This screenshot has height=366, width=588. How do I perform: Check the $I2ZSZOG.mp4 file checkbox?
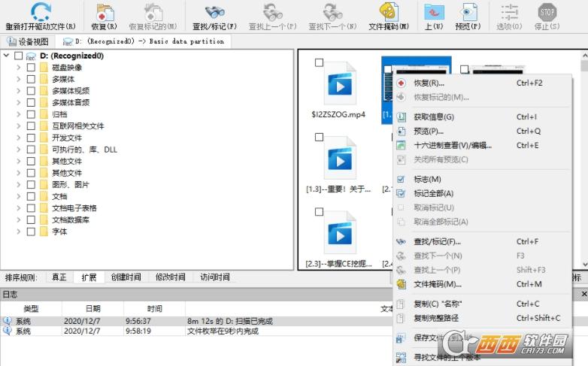pos(319,62)
